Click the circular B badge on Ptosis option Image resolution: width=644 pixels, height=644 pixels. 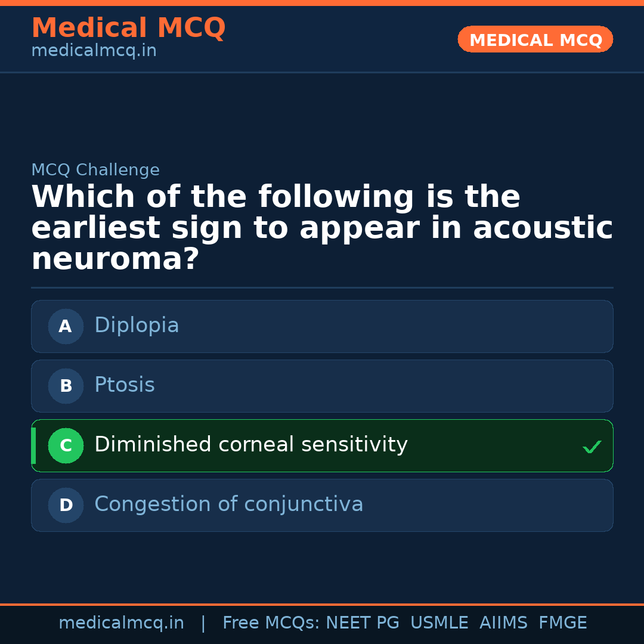[x=66, y=386]
